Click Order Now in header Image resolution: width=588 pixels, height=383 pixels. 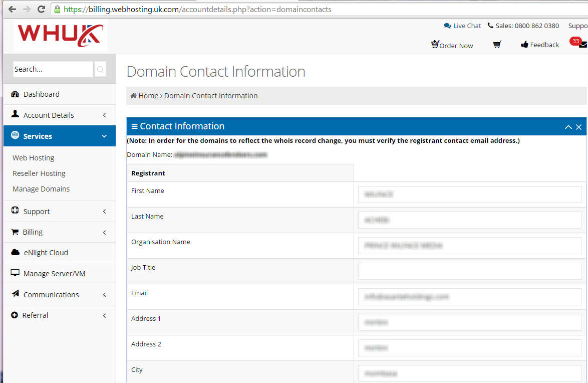point(452,45)
